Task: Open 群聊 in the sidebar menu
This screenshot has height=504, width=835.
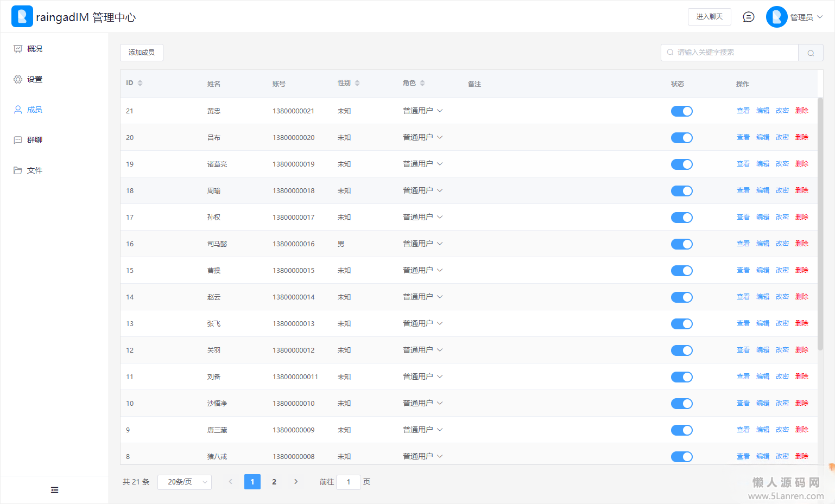Action: tap(34, 140)
